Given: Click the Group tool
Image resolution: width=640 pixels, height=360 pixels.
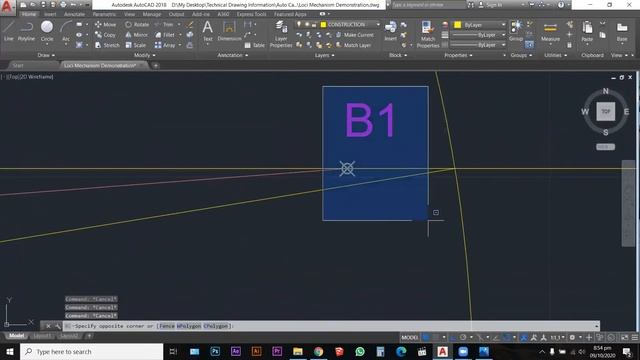Looking at the screenshot, I should click(x=516, y=31).
